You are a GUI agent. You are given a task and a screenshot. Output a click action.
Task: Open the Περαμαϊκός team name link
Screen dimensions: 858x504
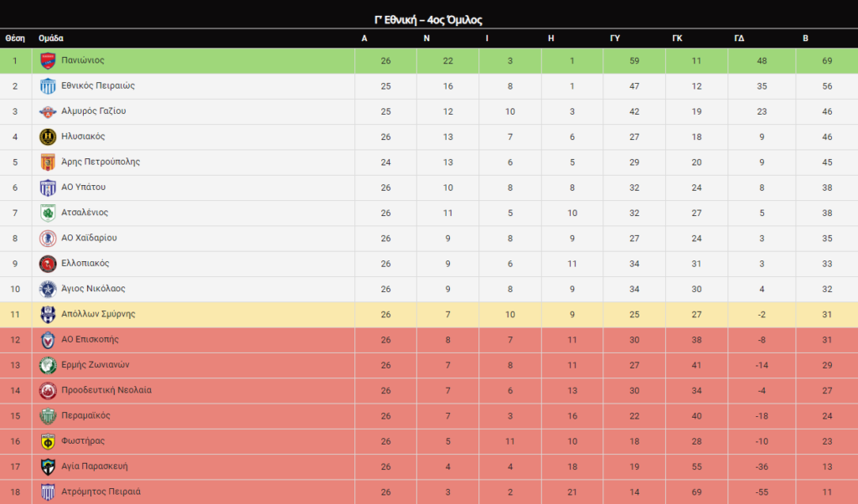pyautogui.click(x=86, y=415)
